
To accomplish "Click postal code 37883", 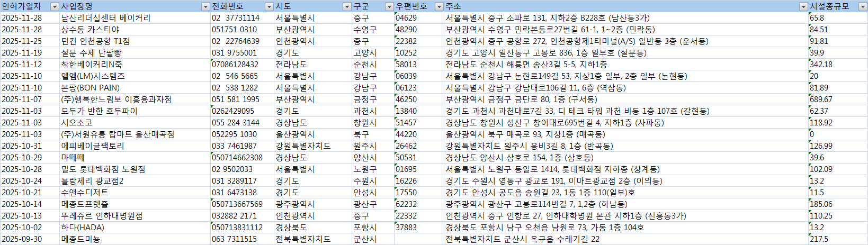I will point(419,228).
